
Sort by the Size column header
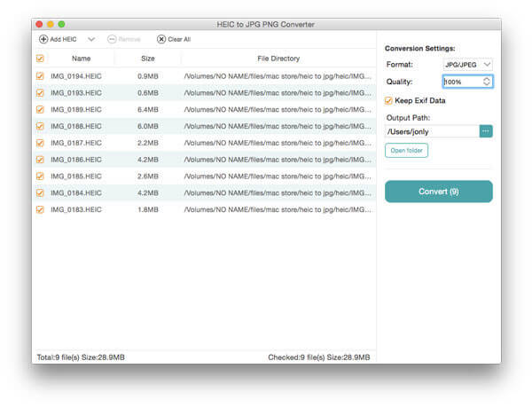point(148,59)
